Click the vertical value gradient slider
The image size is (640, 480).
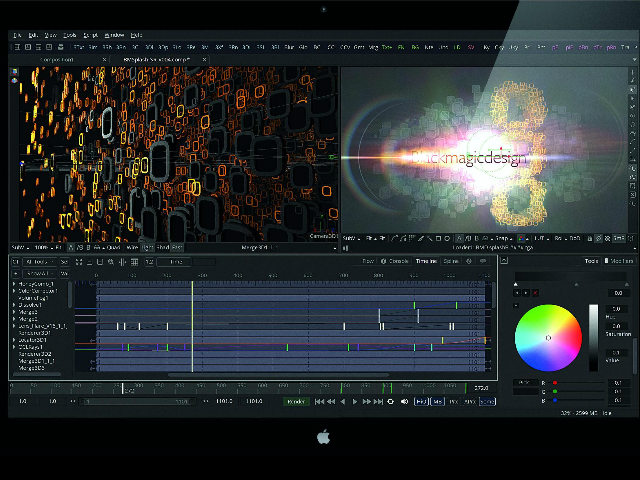coord(593,337)
